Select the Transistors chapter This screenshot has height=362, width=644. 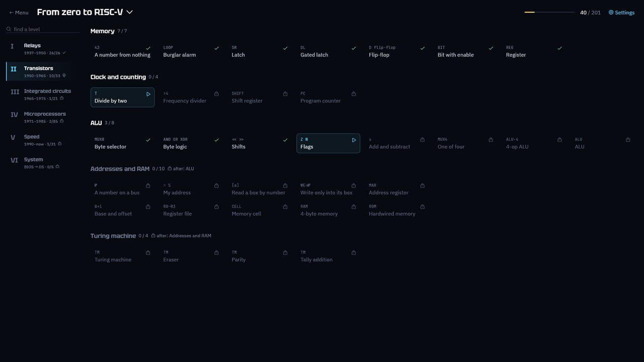pyautogui.click(x=42, y=71)
